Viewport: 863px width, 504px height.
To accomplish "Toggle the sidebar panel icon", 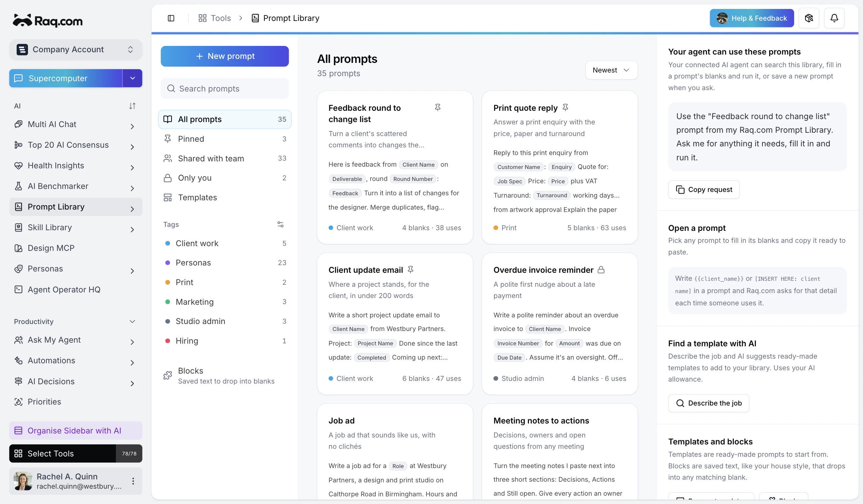I will click(171, 18).
